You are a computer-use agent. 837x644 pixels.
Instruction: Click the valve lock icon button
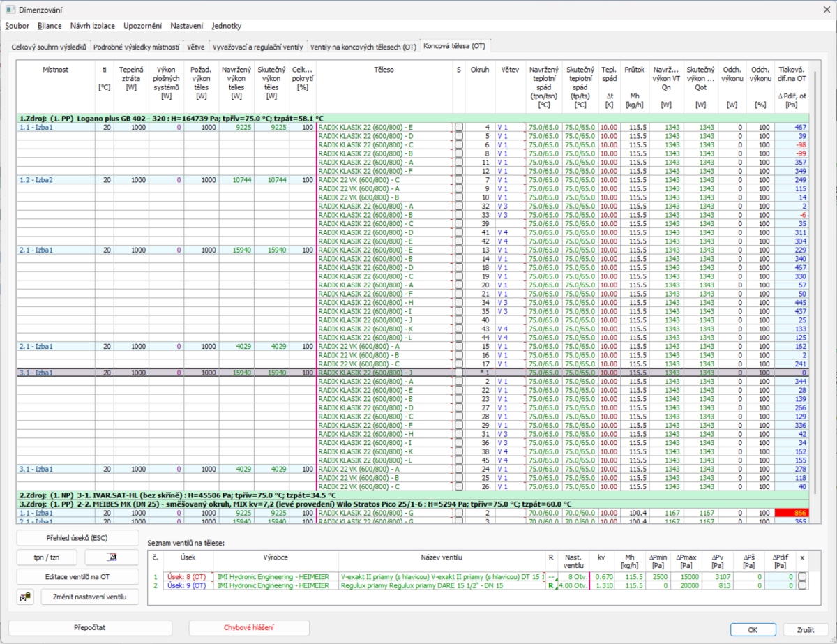point(24,597)
